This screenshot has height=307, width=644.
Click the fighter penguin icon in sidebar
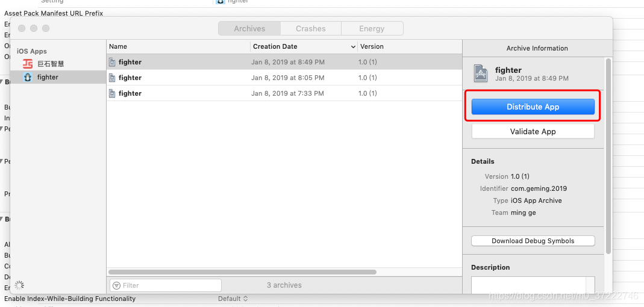(28, 77)
